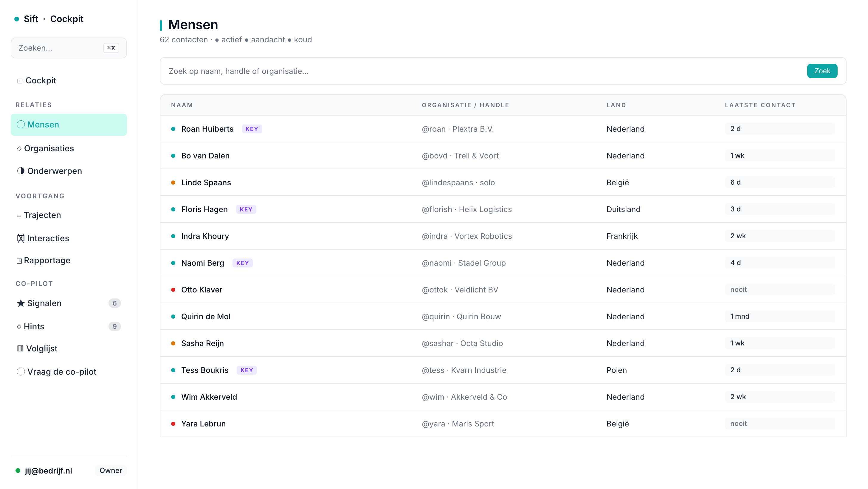This screenshot has width=868, height=489.
Task: Focus the sidebar Zoeken search field
Action: click(69, 48)
